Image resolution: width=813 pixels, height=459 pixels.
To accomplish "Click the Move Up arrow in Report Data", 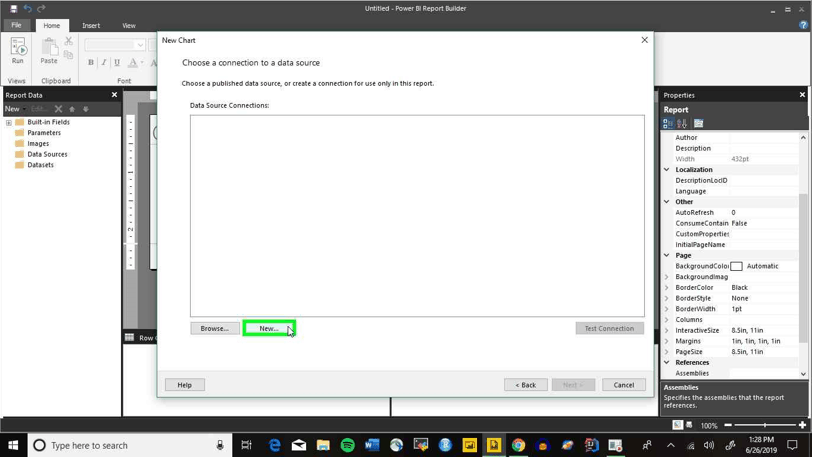I will 72,109.
